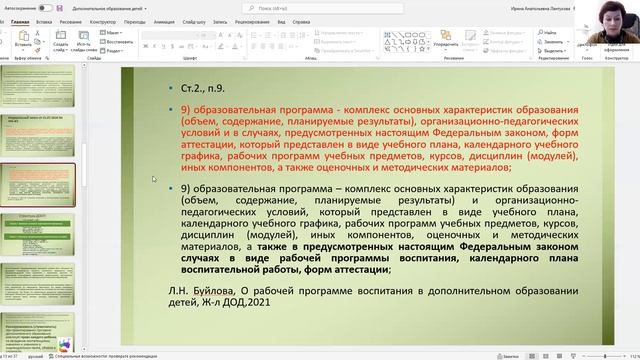This screenshot has width=640, height=360.
Task: Select the thumbnail with green bars
Action: tap(38, 234)
